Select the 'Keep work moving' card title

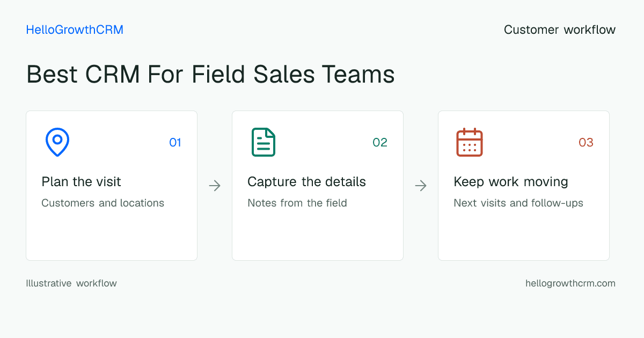(511, 182)
